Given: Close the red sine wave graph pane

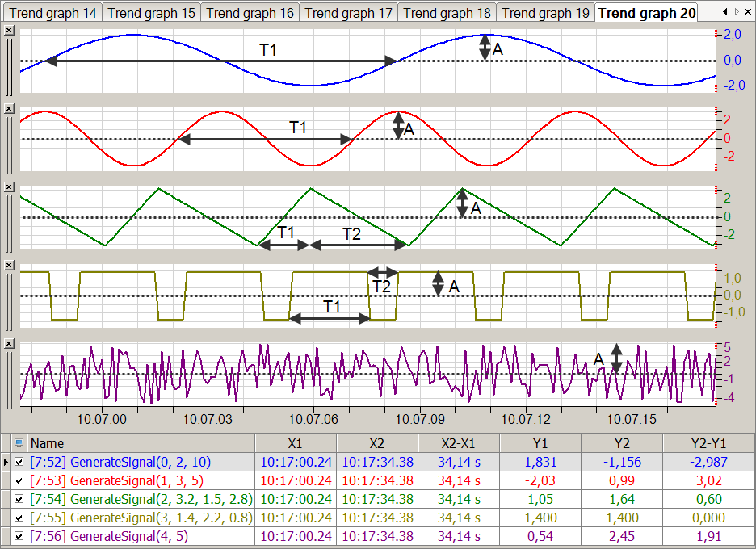Looking at the screenshot, I should click(9, 109).
